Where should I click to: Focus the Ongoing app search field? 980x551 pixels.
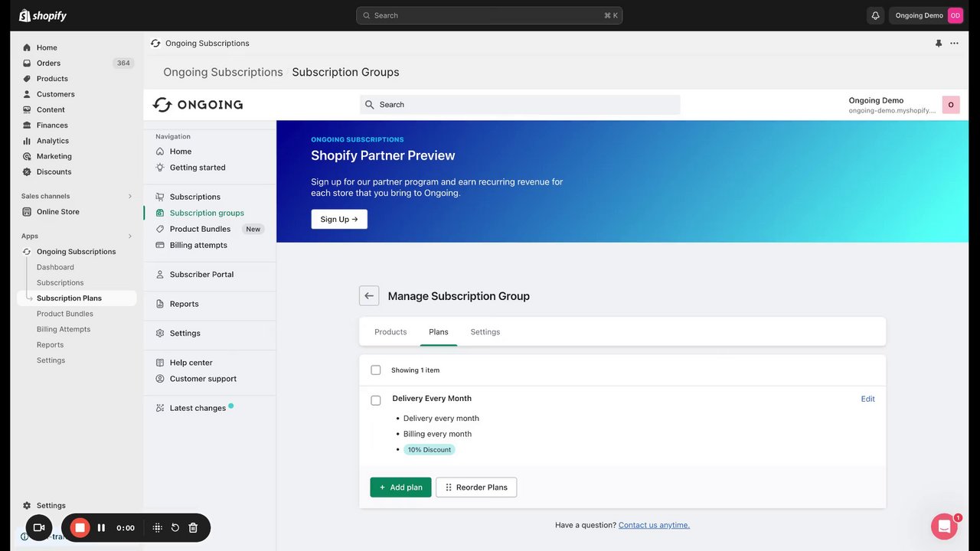click(520, 105)
